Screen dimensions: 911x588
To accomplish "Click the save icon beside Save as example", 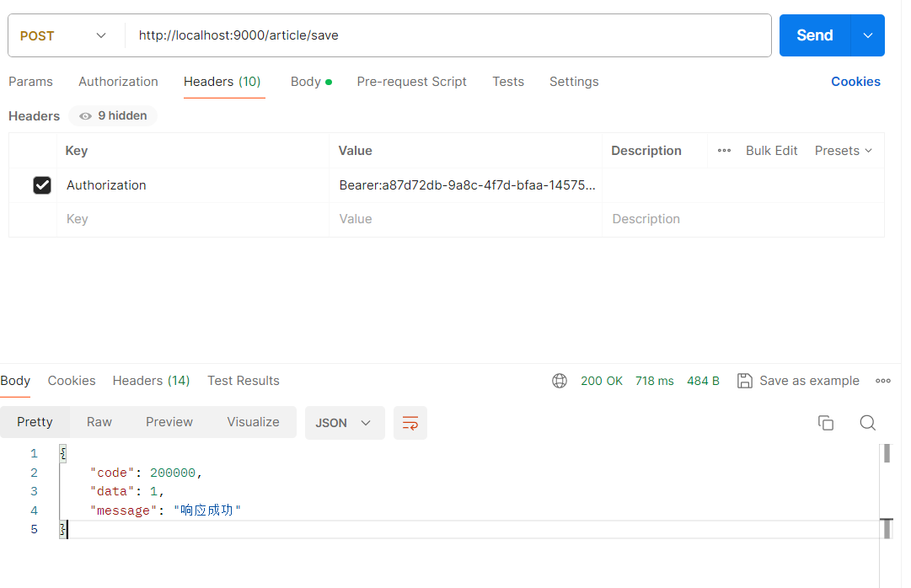I will [x=744, y=381].
